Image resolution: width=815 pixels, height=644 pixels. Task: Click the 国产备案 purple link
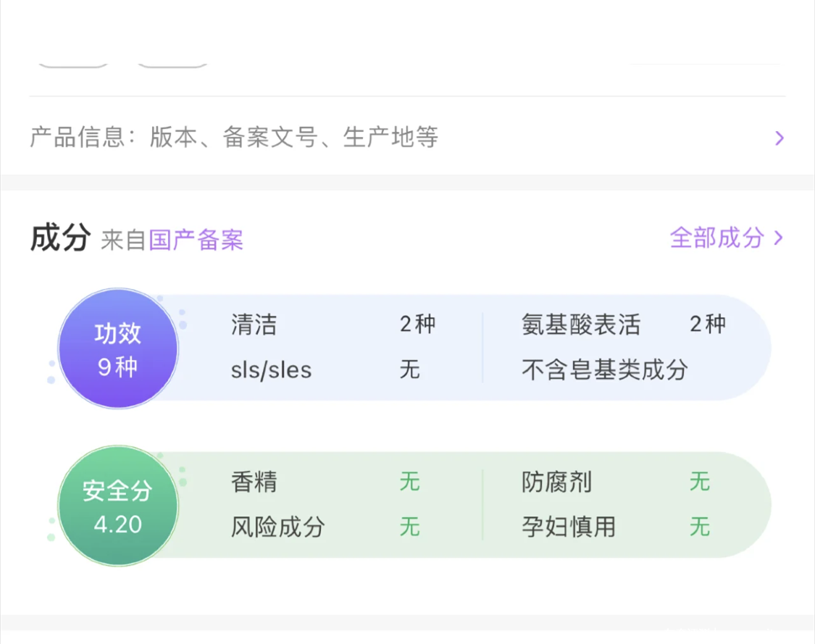[x=196, y=240]
